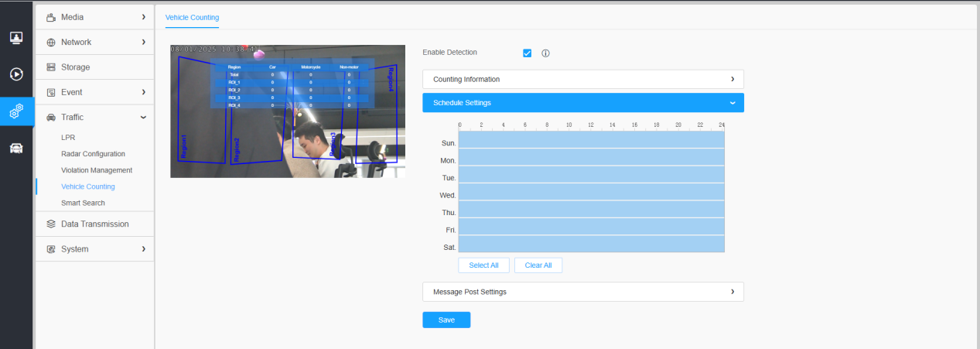This screenshot has width=980, height=349.
Task: Click the Clear All button
Action: point(538,265)
